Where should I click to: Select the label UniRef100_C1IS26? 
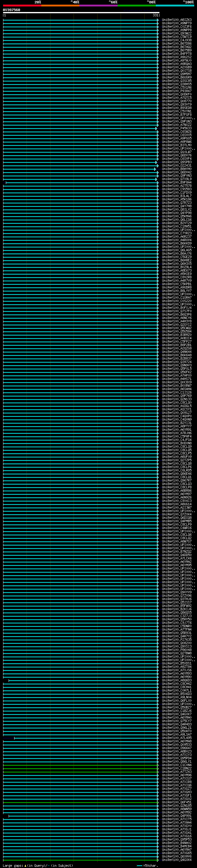click(x=177, y=393)
